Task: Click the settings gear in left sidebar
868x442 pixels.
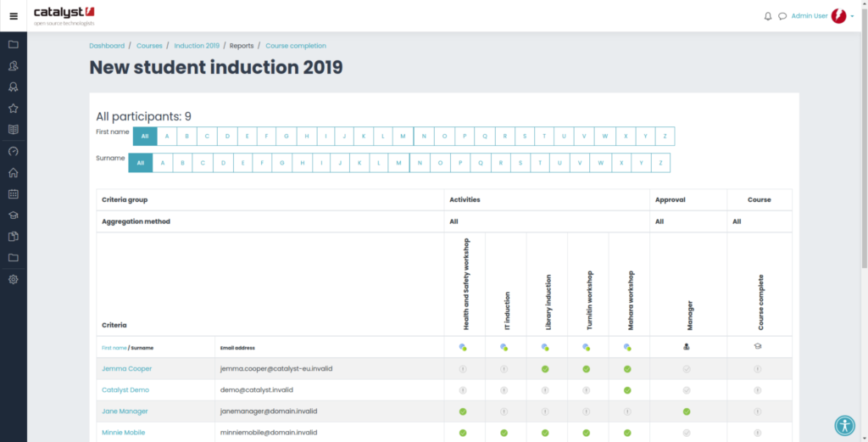Action: pos(13,279)
